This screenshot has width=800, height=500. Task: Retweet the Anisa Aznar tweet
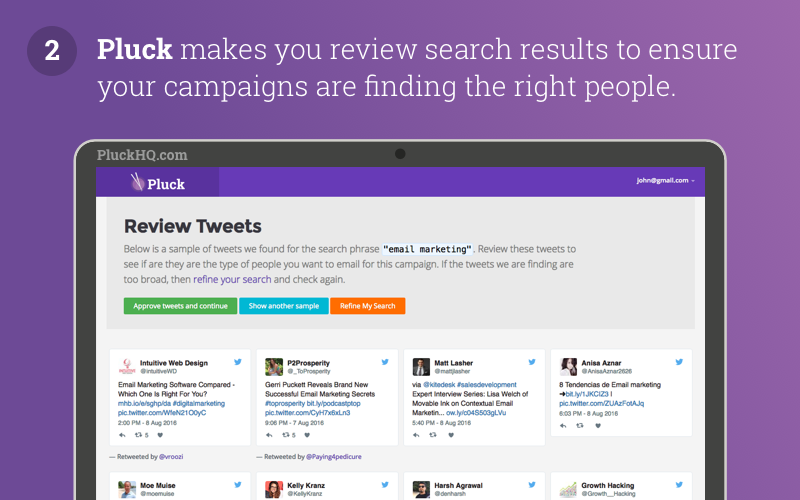(580, 426)
